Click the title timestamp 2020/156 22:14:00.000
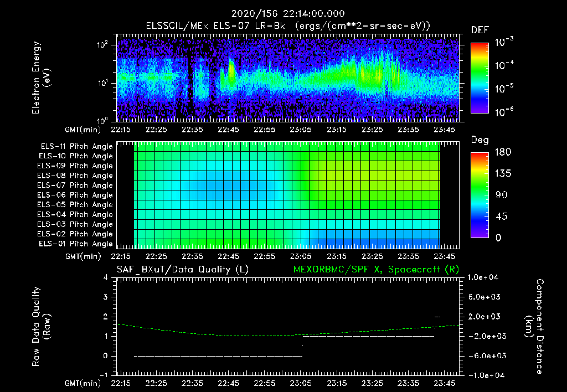 click(288, 14)
